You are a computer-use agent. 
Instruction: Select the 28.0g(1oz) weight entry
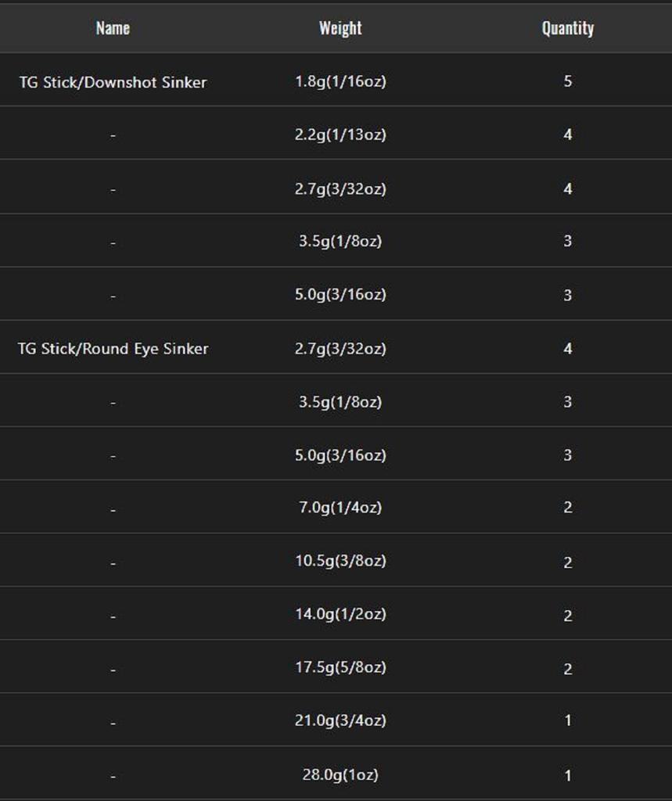[x=340, y=775]
